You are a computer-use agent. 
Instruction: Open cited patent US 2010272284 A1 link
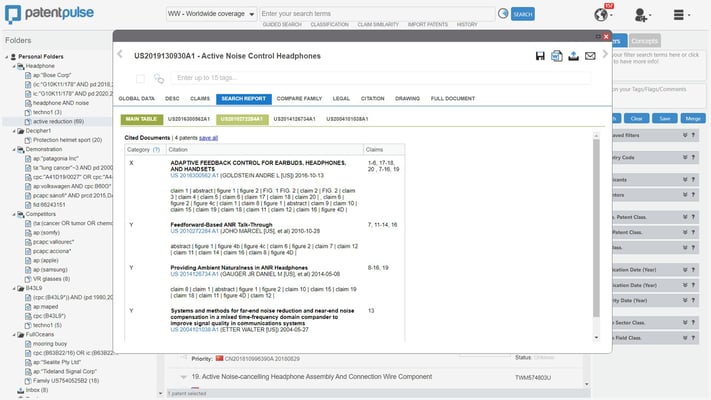click(195, 231)
